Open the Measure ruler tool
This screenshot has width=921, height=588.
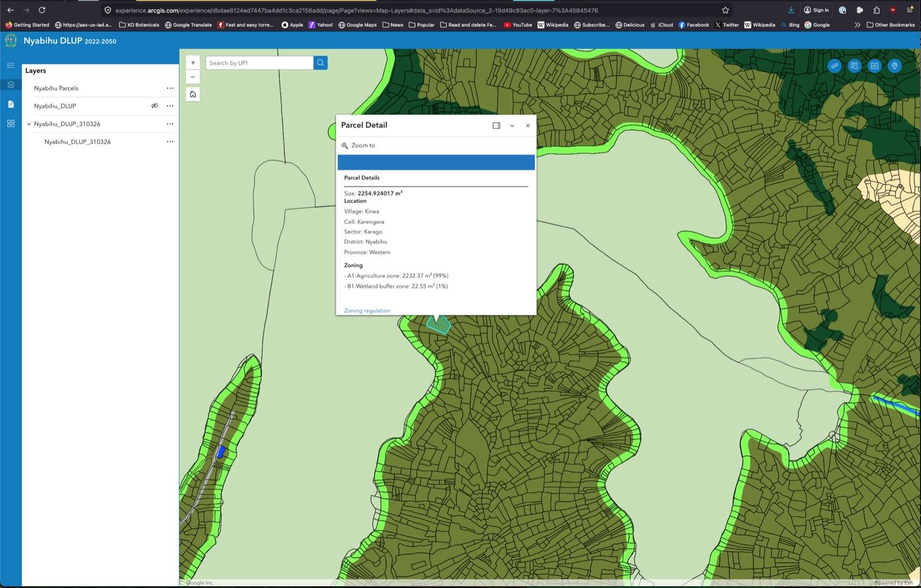[x=834, y=66]
